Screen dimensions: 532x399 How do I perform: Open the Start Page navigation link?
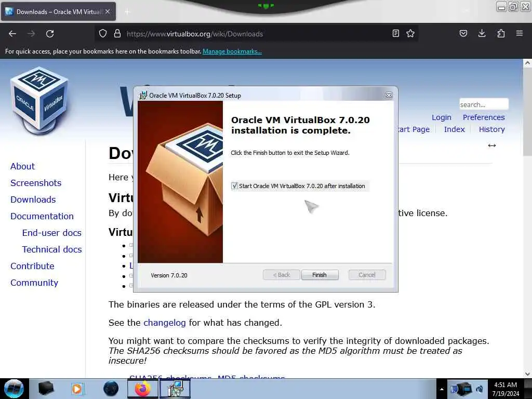coord(414,129)
